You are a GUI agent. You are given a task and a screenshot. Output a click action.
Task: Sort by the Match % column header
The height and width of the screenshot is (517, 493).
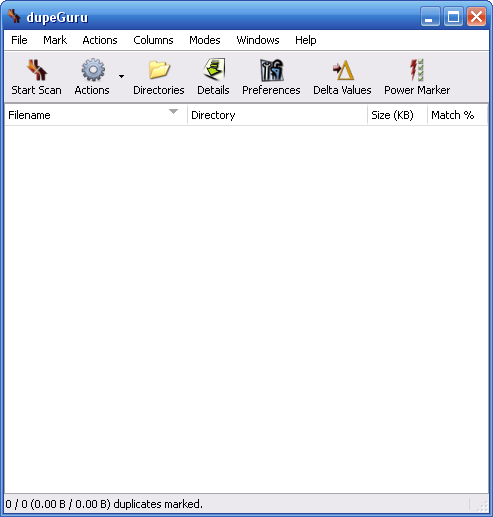point(458,115)
